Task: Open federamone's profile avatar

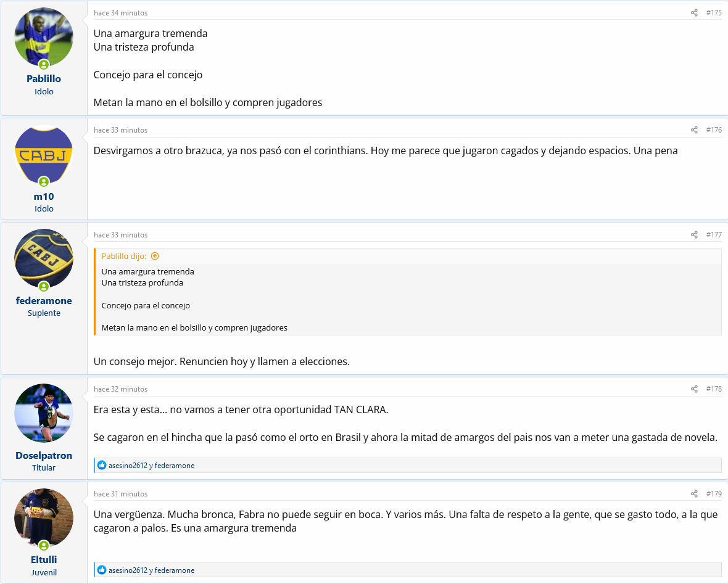Action: click(44, 258)
